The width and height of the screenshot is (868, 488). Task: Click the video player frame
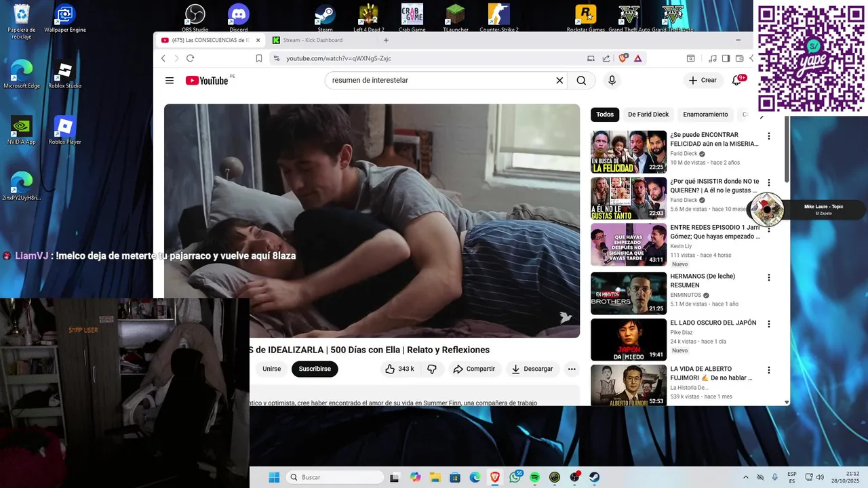coord(372,220)
